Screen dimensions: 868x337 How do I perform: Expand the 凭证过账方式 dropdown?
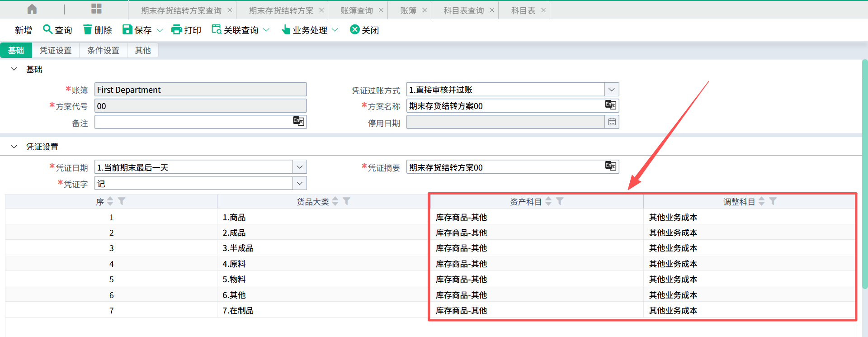pyautogui.click(x=612, y=90)
